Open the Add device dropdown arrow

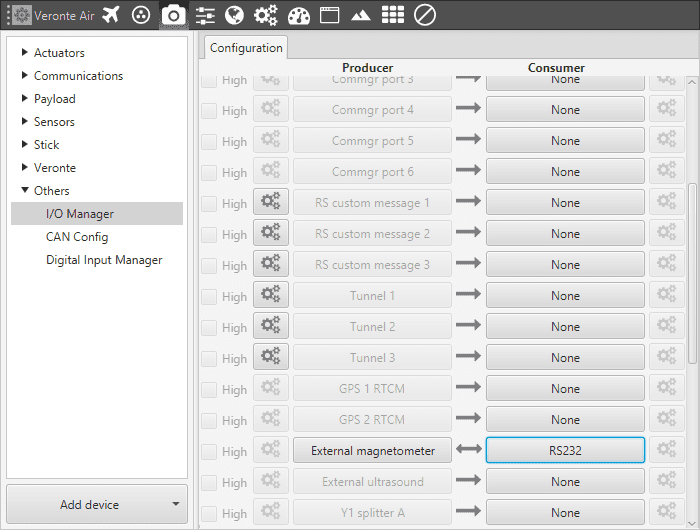coord(176,504)
